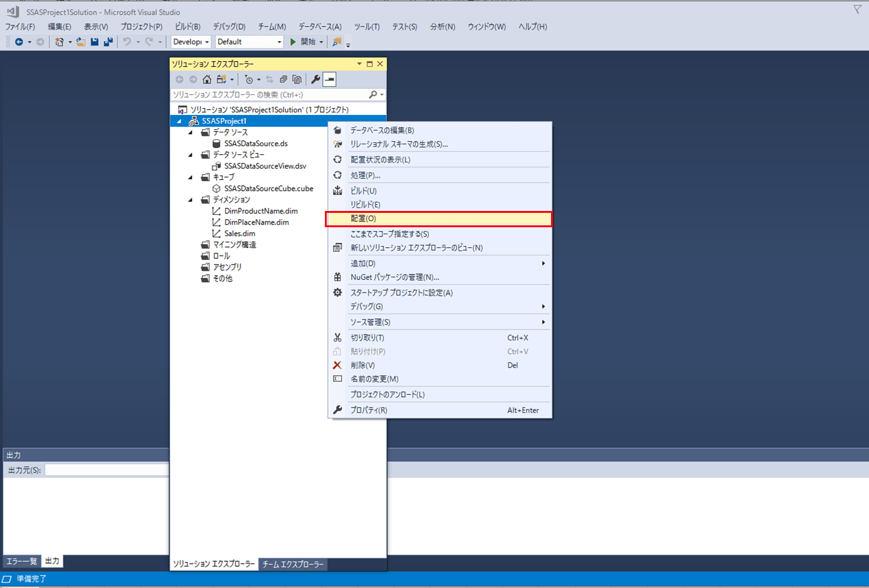Choose リビルド(E) from context menu

point(440,205)
